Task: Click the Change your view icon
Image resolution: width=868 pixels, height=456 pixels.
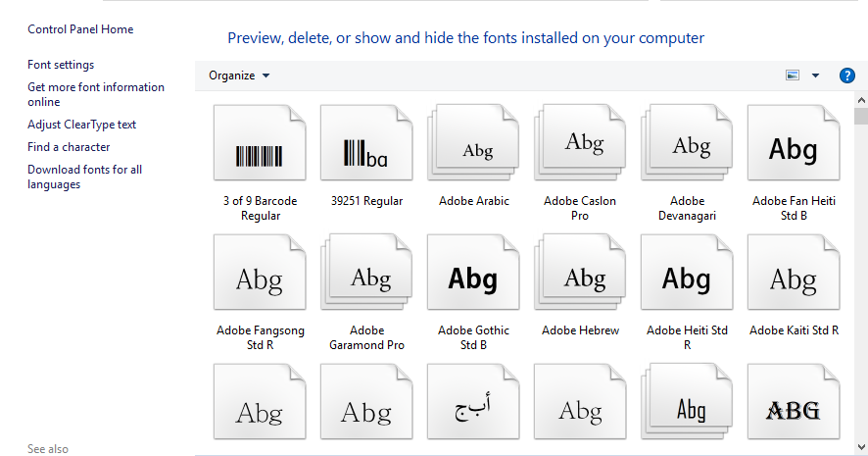Action: point(793,76)
